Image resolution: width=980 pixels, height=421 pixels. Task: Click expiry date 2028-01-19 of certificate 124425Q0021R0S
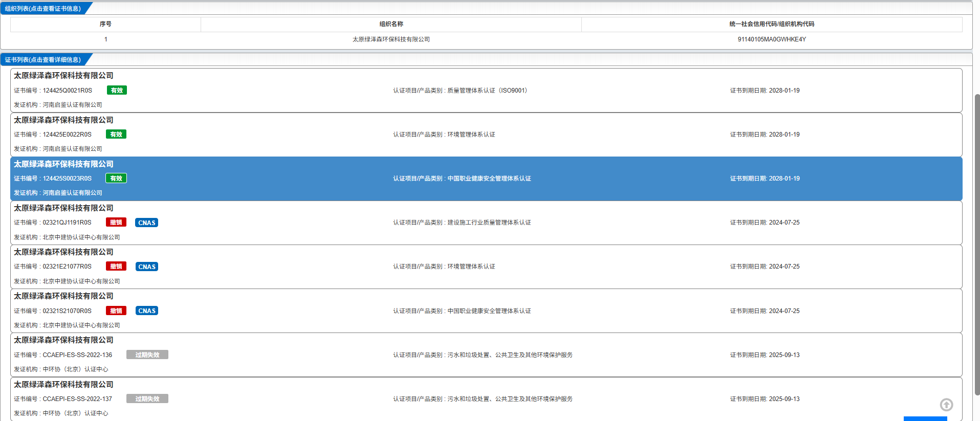(x=784, y=91)
